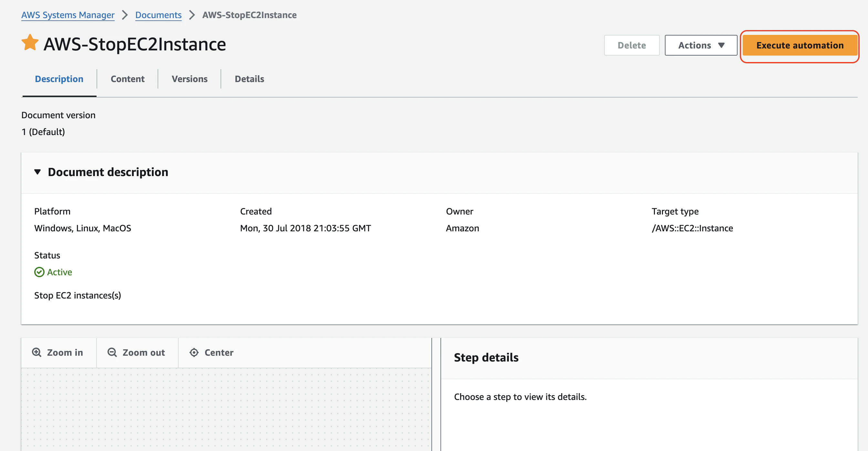Screen dimensions: 868x451
Task: Click the Owner value 'Amazon'
Action: 462,228
